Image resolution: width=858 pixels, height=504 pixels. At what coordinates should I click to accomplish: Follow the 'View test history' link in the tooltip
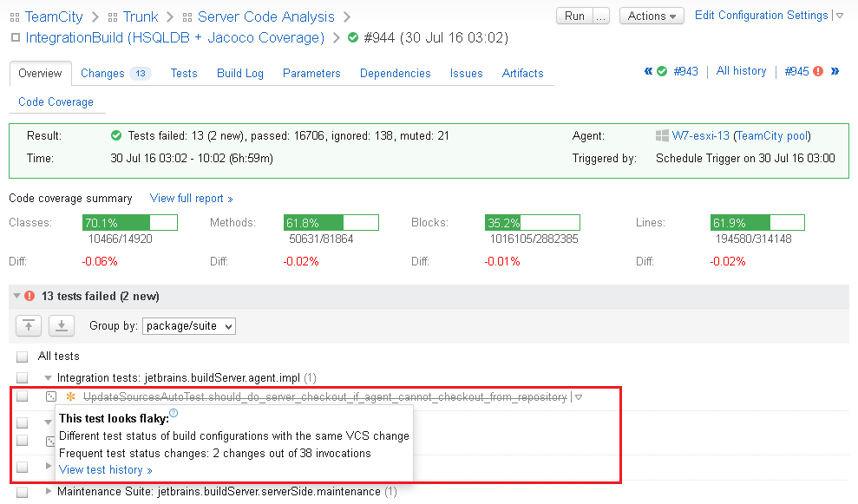tap(100, 469)
